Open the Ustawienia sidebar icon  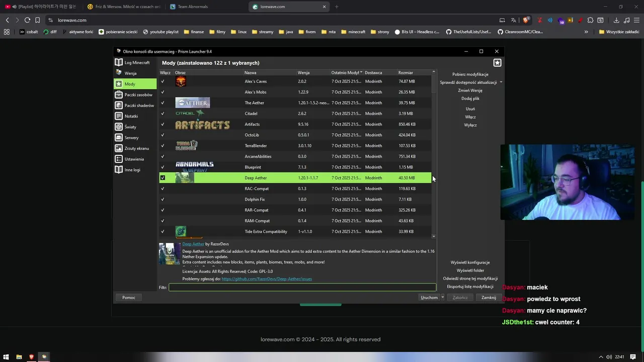[119, 159]
